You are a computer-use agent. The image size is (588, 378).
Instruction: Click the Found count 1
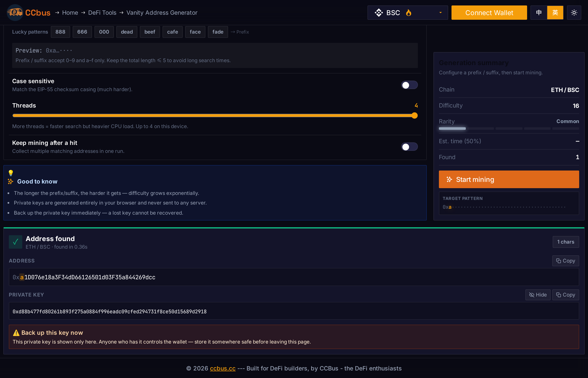coord(577,157)
